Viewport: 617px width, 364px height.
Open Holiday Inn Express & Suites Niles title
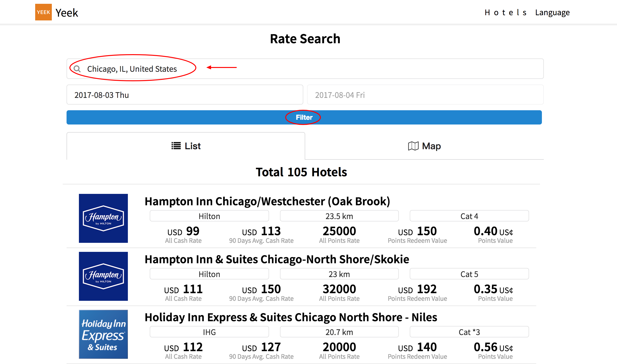[291, 317]
